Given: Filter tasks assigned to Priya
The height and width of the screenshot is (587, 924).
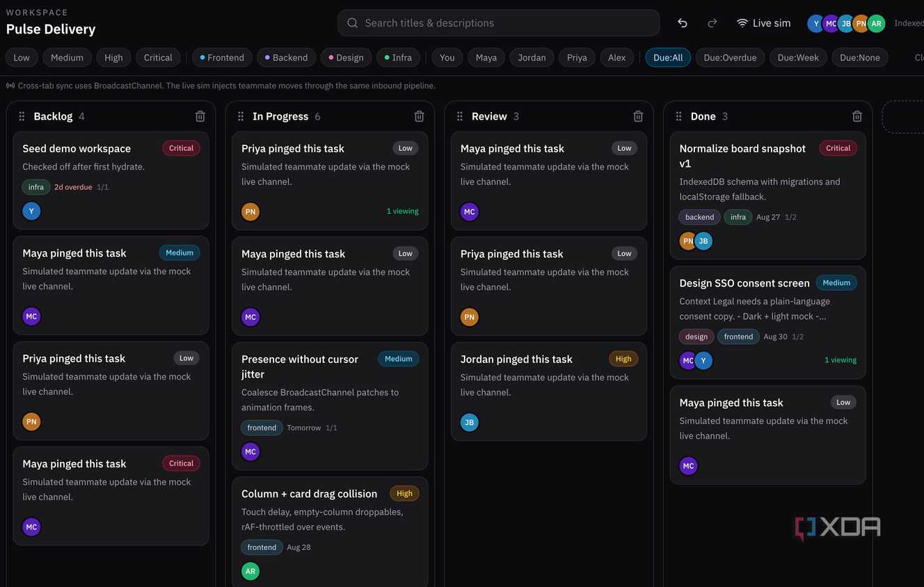Looking at the screenshot, I should (577, 57).
